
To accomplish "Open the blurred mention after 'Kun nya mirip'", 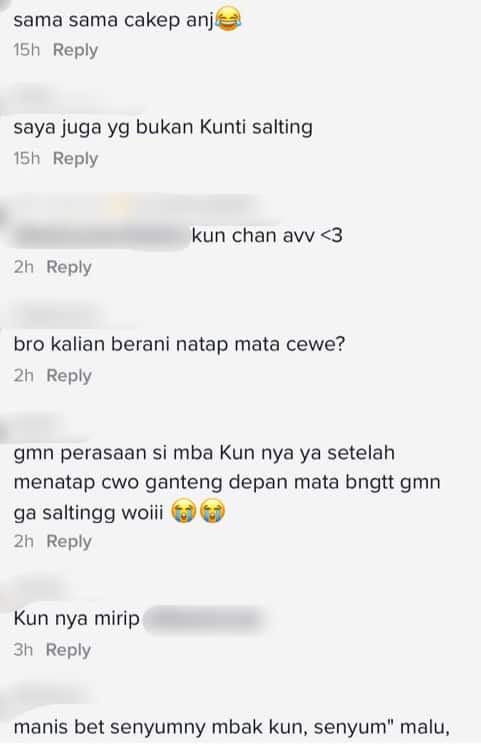I will tap(203, 619).
